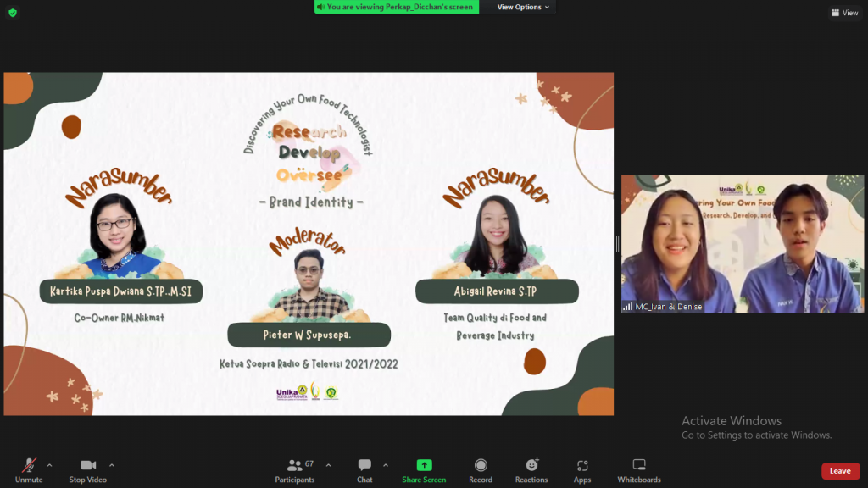Screen dimensions: 868x488
Task: Expand the arrow next to Participants
Action: (328, 465)
